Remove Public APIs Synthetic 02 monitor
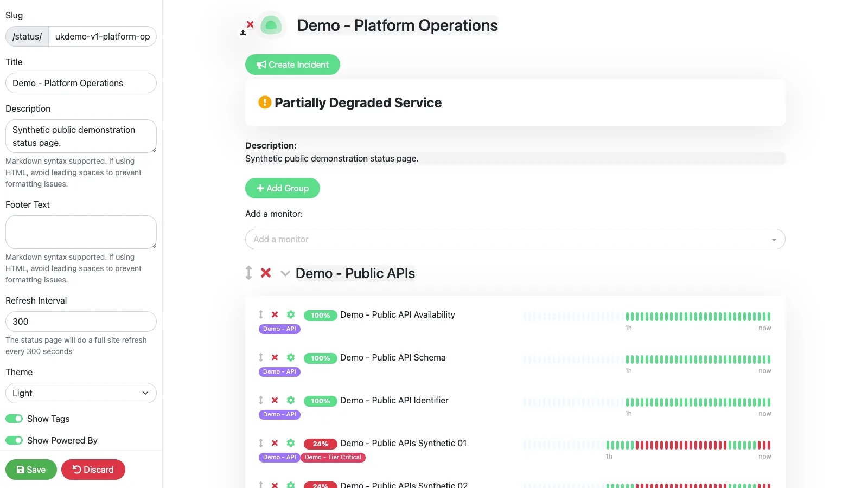Image resolution: width=868 pixels, height=488 pixels. tap(275, 485)
